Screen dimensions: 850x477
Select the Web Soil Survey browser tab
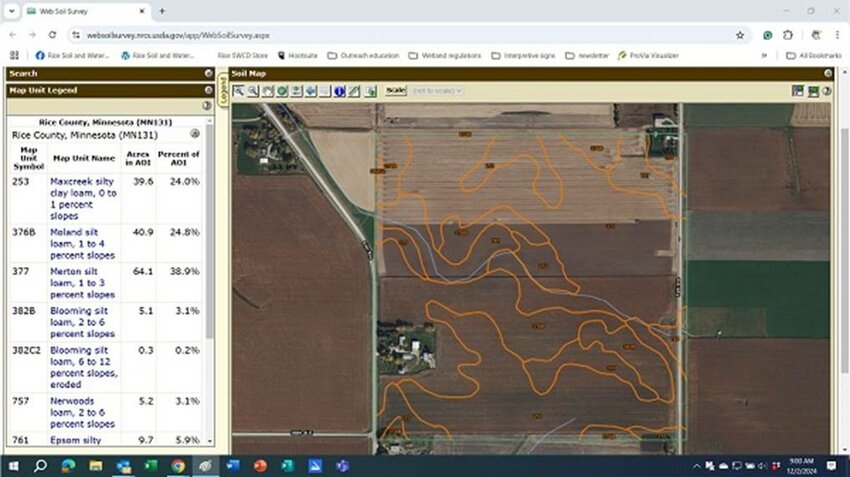[87, 11]
